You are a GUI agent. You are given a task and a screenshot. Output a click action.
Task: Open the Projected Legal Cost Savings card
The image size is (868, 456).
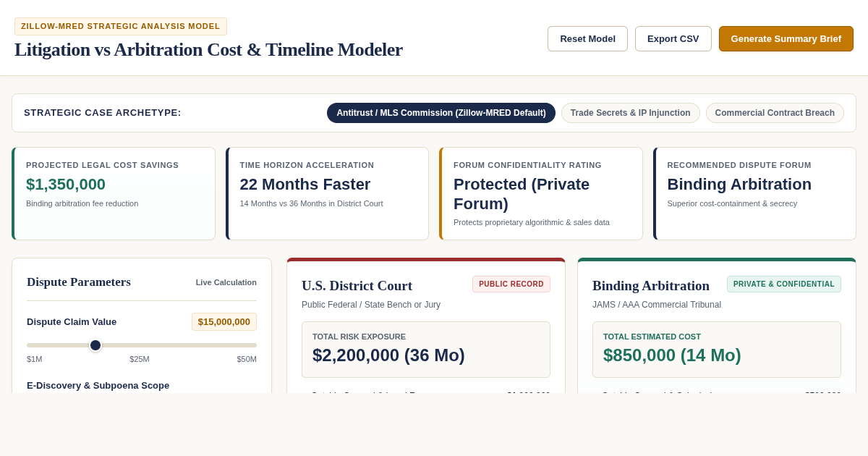114,194
